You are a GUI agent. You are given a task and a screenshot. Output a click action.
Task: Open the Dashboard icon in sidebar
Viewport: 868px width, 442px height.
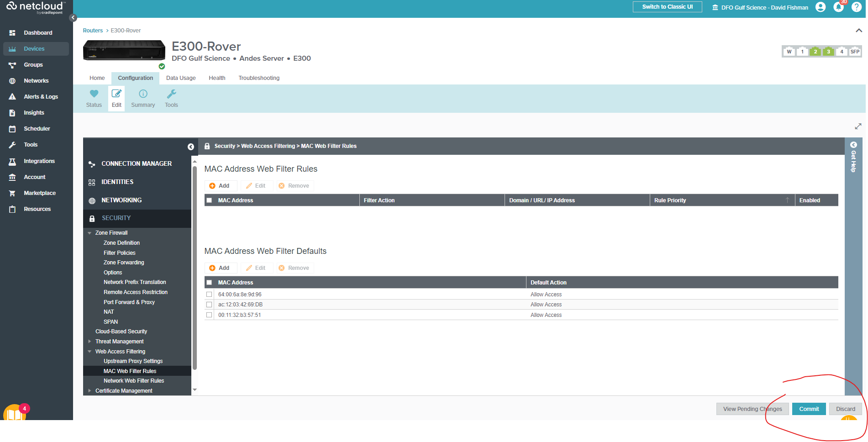click(12, 33)
